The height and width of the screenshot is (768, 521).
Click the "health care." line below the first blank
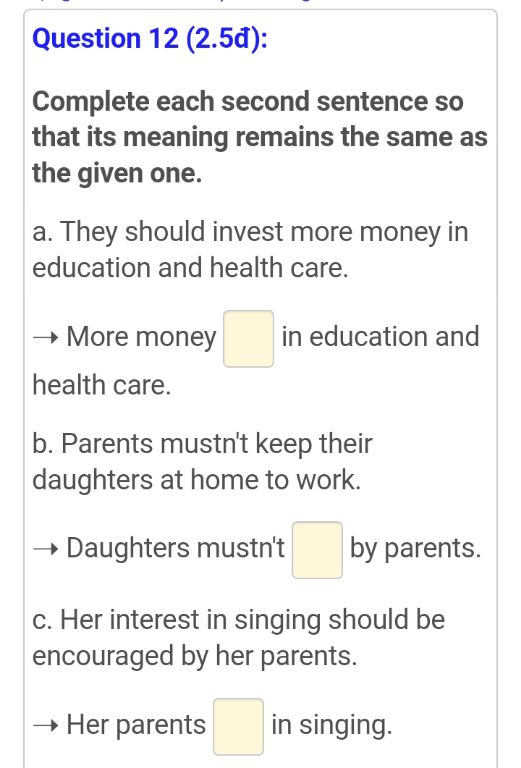[102, 385]
